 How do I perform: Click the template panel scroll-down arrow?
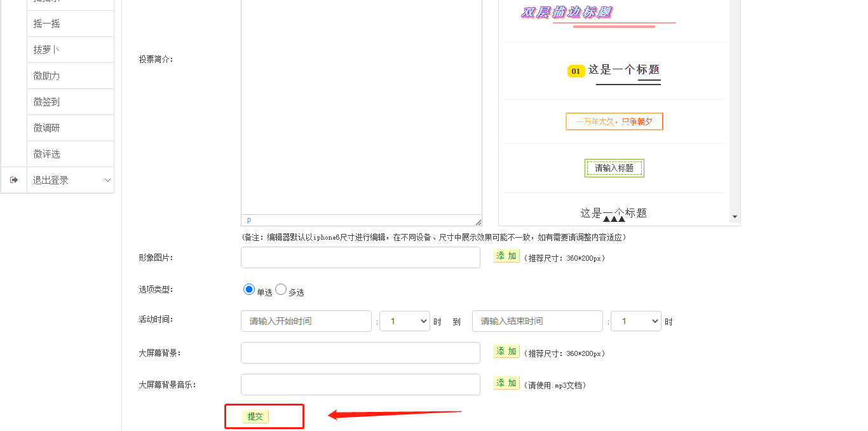coord(735,217)
